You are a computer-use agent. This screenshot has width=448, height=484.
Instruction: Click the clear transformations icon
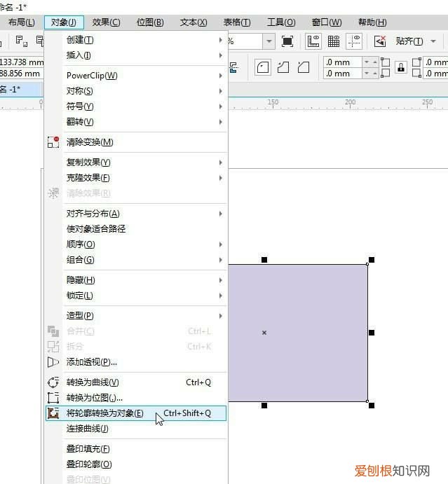53,142
